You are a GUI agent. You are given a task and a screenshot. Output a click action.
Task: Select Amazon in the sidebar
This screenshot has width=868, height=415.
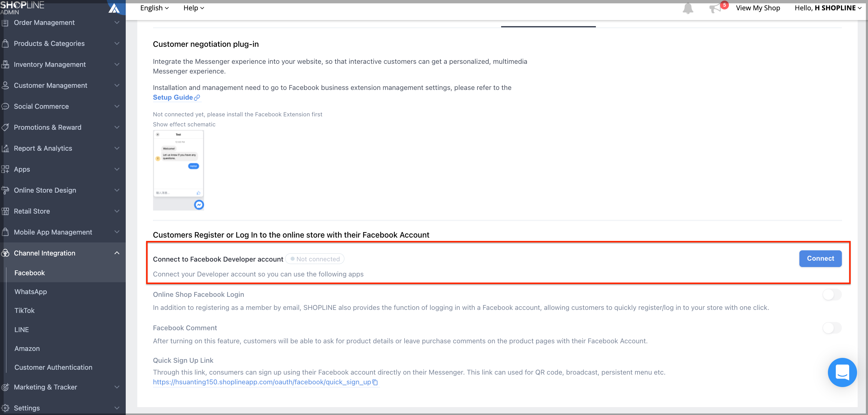[x=27, y=348]
